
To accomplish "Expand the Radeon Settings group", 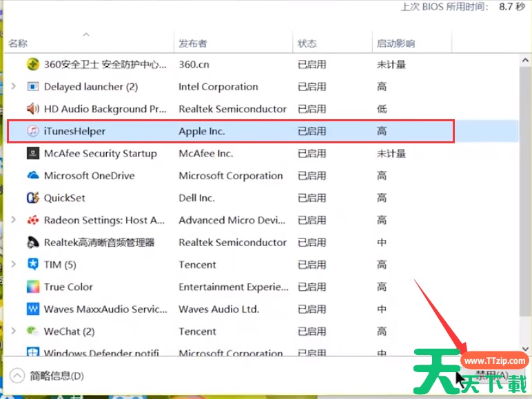I will click(14, 220).
